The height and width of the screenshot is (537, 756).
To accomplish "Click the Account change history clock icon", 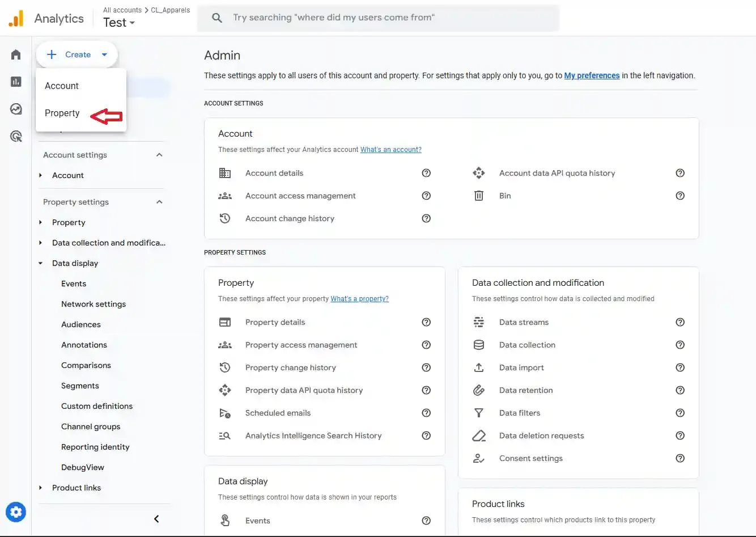I will [x=225, y=218].
